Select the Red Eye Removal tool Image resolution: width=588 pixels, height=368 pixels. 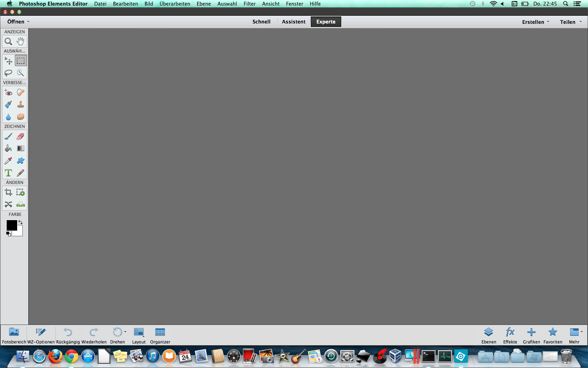pyautogui.click(x=8, y=93)
